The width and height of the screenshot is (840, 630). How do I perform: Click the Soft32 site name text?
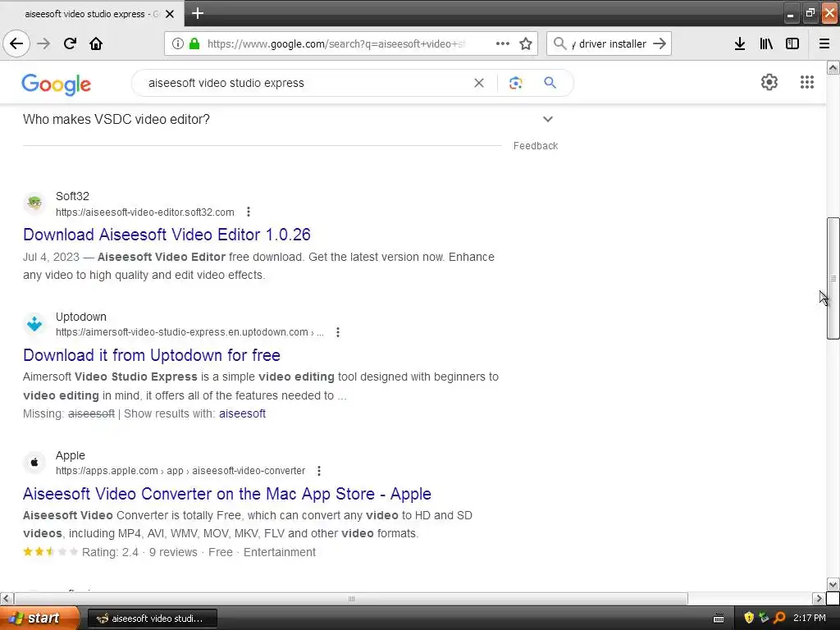point(72,196)
